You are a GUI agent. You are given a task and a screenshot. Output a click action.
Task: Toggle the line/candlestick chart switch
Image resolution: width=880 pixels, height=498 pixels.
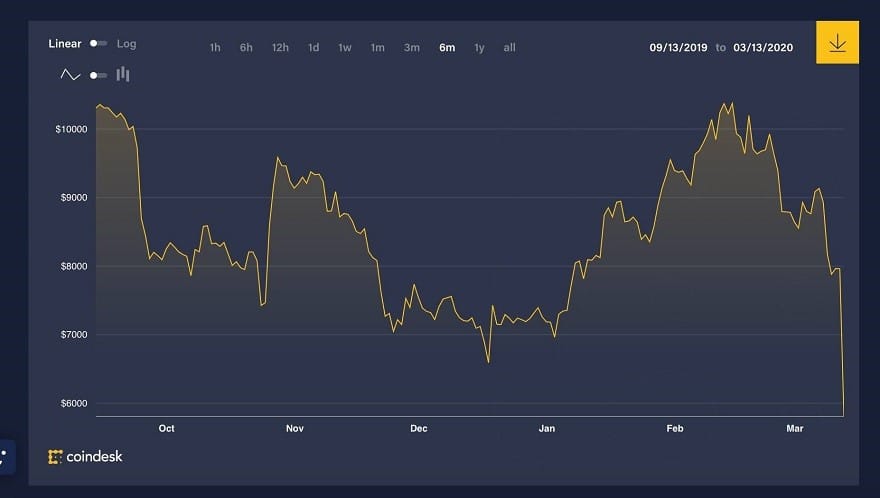pyautogui.click(x=98, y=75)
